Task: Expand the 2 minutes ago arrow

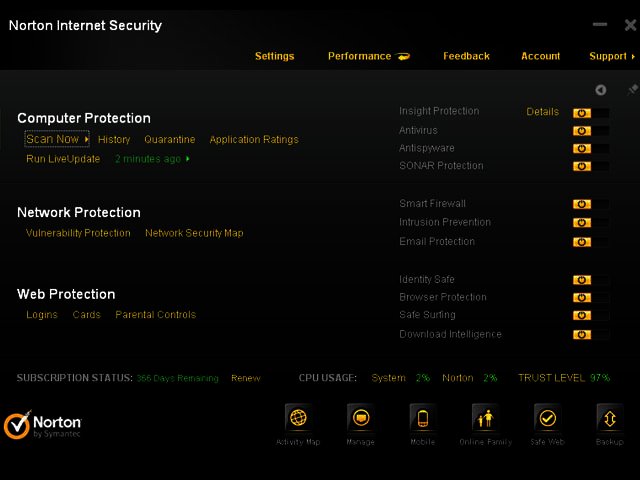Action: pos(188,159)
